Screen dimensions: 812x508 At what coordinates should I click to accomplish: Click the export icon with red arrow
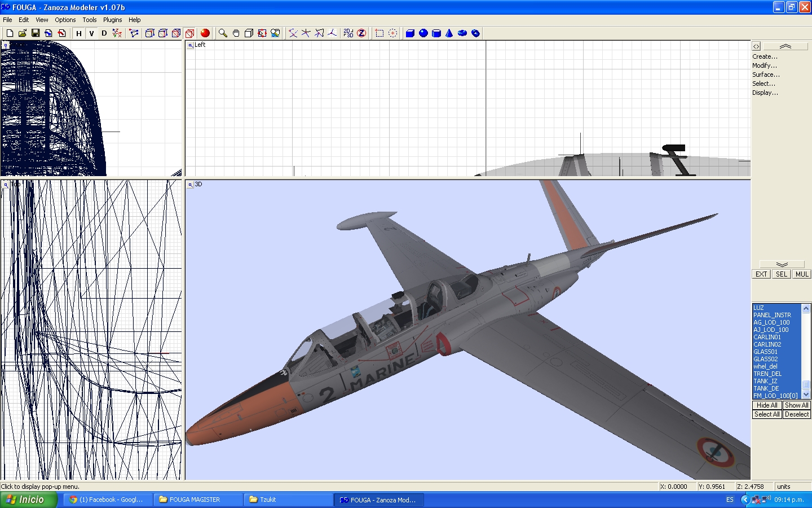click(x=61, y=33)
